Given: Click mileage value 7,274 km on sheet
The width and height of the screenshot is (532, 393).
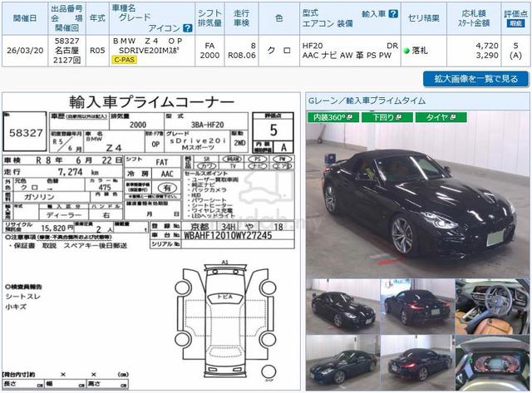Looking at the screenshot, I should point(78,172).
